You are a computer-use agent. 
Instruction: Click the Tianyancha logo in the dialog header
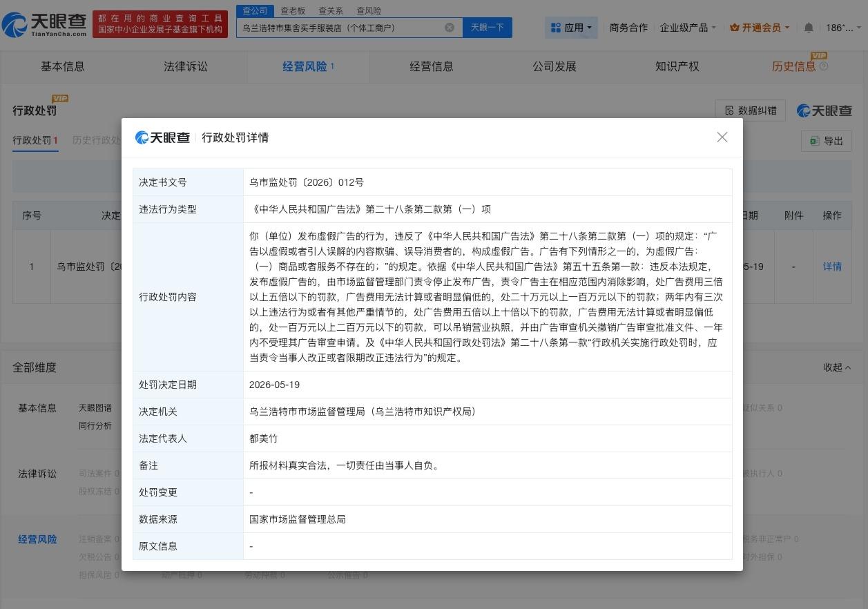(x=163, y=137)
